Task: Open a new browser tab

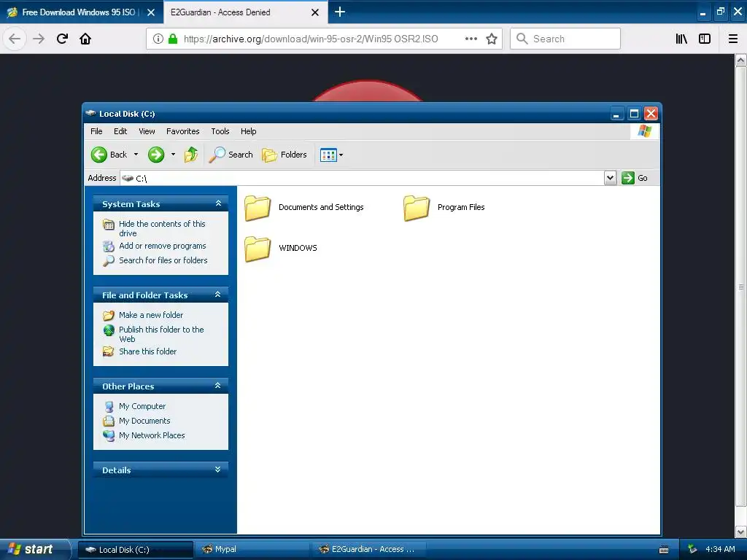Action: pos(340,12)
